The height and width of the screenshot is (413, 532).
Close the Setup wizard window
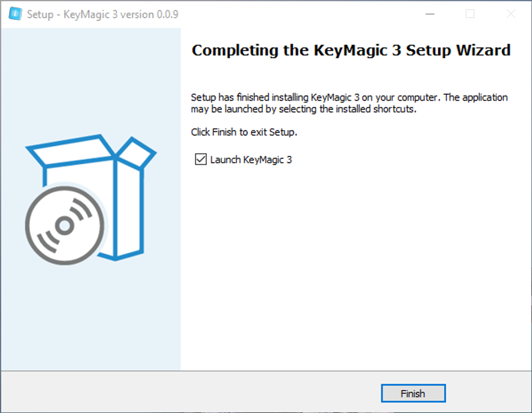tap(511, 14)
